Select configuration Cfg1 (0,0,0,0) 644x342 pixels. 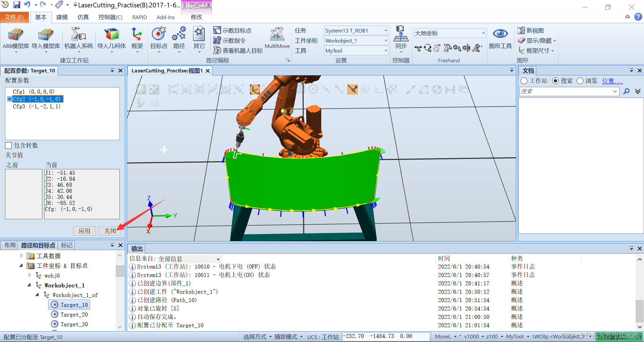click(x=34, y=92)
